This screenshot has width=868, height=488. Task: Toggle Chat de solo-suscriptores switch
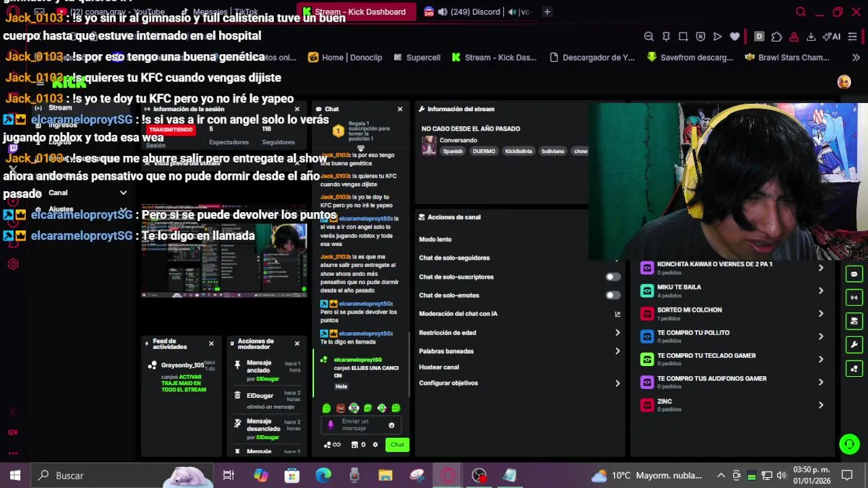(612, 277)
